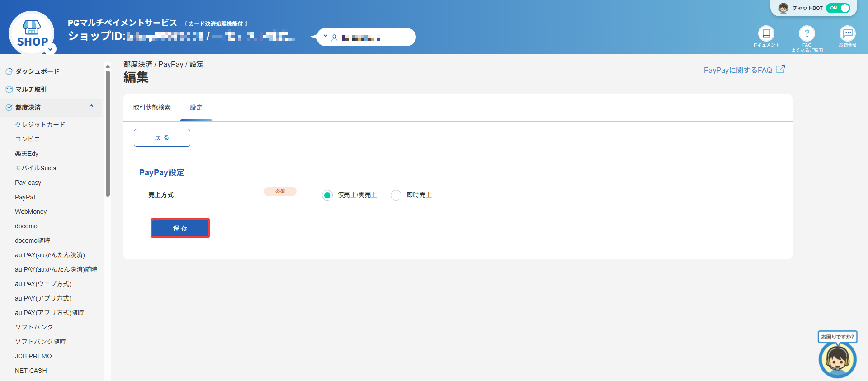
Task: Switch to the 取引状態検索 tab
Action: point(152,108)
